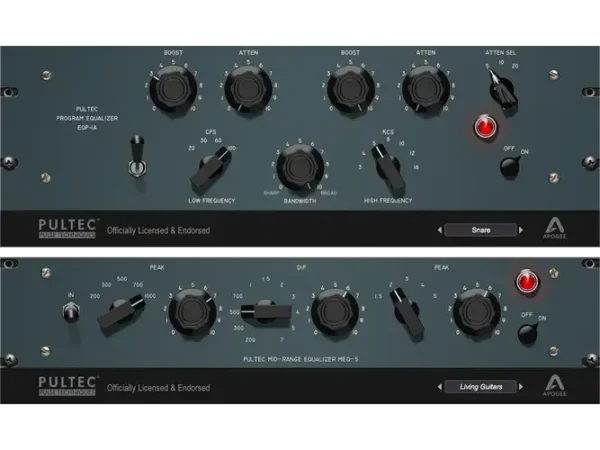Click the 'BANDWIDTH' label

click(x=300, y=201)
